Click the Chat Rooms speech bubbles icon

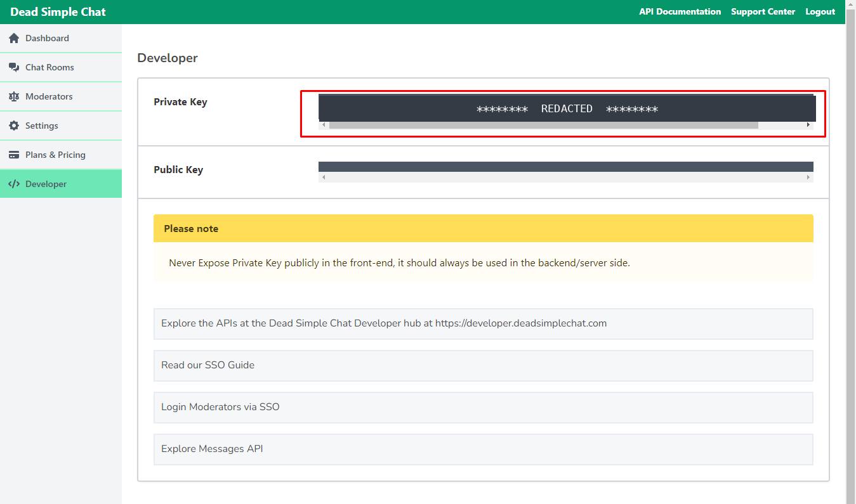[14, 68]
